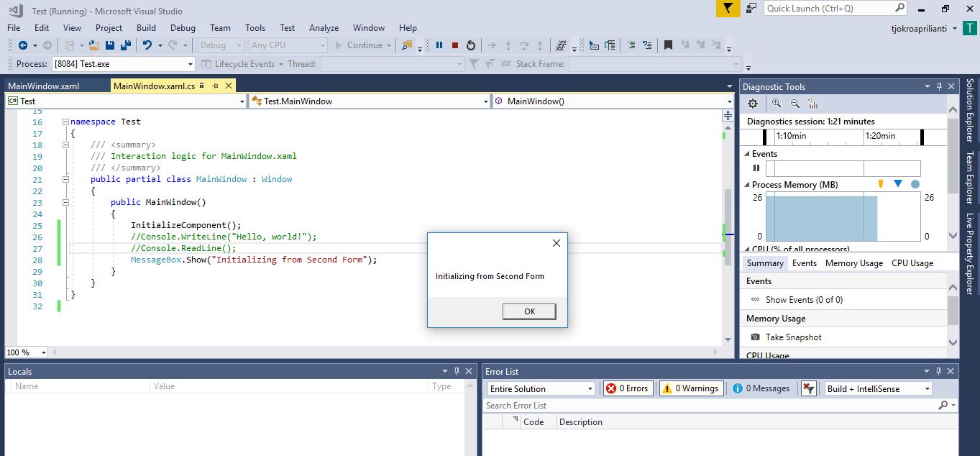980x456 pixels.
Task: Open Diagnostic Tools settings gear
Action: [x=752, y=103]
